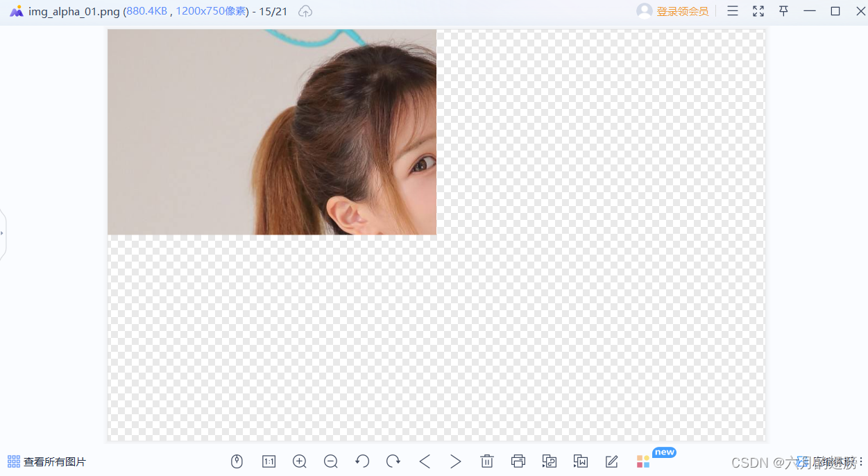Viewport: 868px width, 476px height.
Task: Expand the left side panel handle
Action: (3, 234)
